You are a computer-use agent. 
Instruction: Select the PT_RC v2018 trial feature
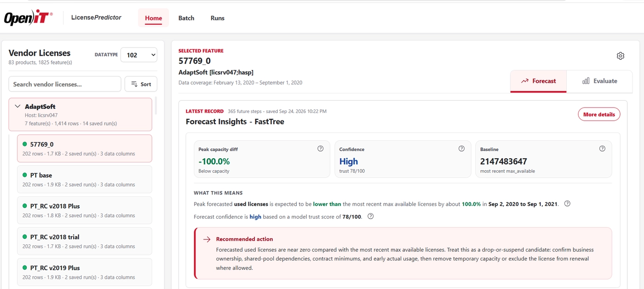(x=85, y=241)
